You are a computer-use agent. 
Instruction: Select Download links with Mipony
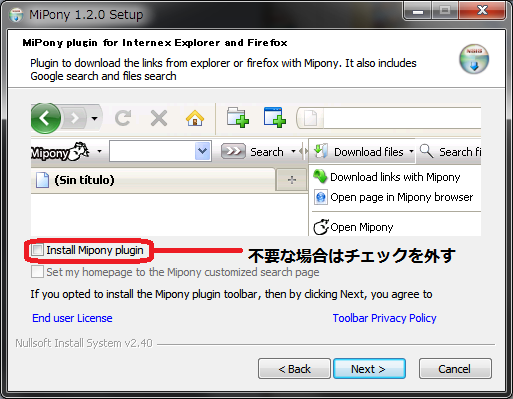tap(395, 177)
